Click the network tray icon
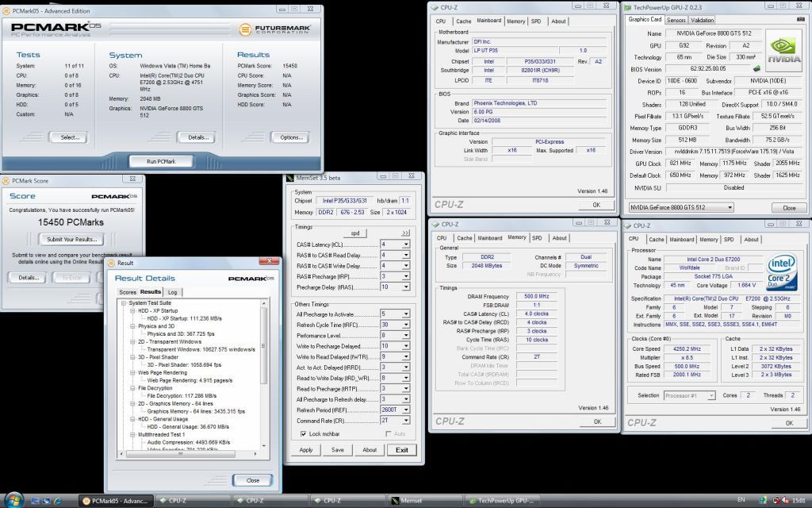812x508 pixels. pyautogui.click(x=776, y=501)
